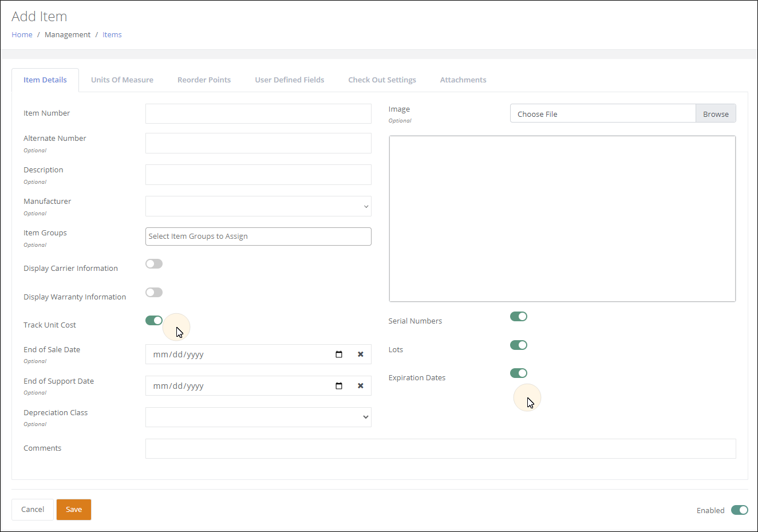This screenshot has width=758, height=532.
Task: Switch to the Item Details tab
Action: click(x=45, y=80)
